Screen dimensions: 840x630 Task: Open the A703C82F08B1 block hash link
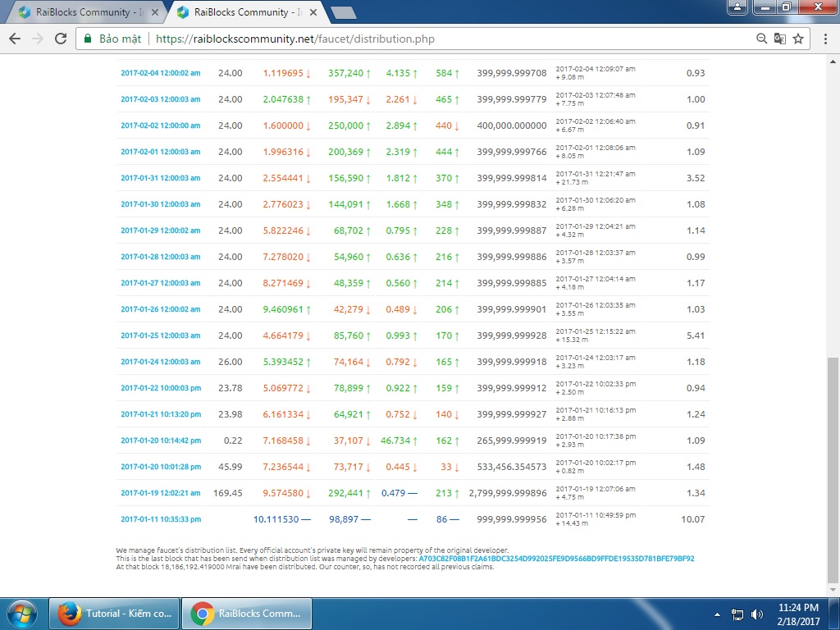[556, 558]
